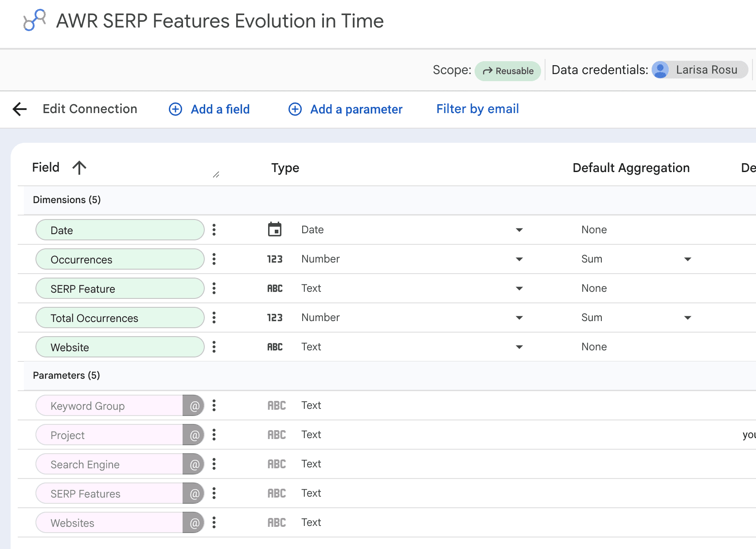
Task: Go back using the left arrow icon
Action: point(20,109)
